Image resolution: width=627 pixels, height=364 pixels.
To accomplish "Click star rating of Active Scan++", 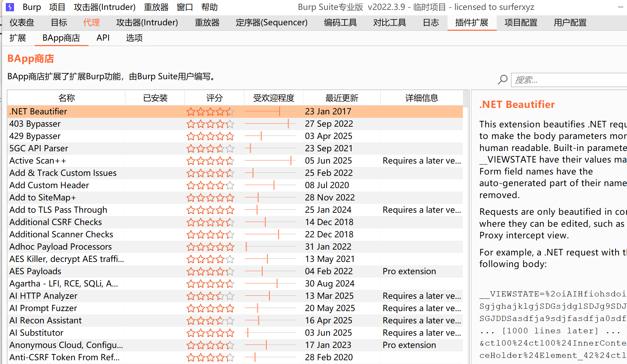I will pos(210,161).
